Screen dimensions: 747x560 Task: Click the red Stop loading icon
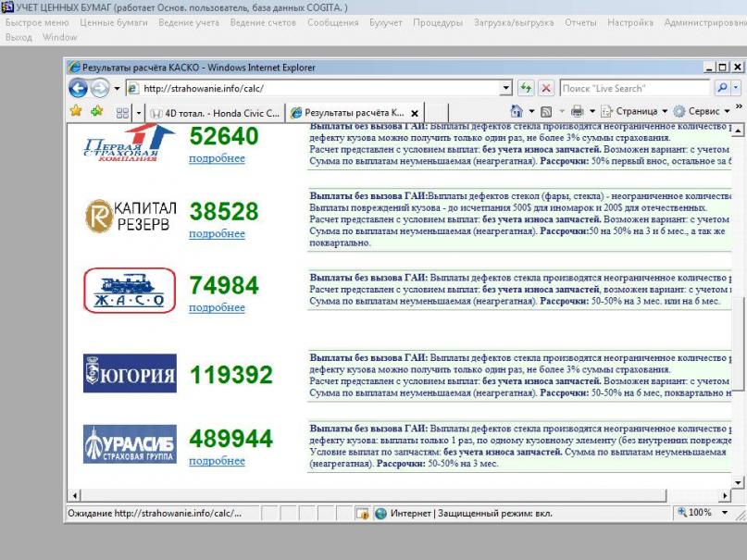pyautogui.click(x=546, y=88)
